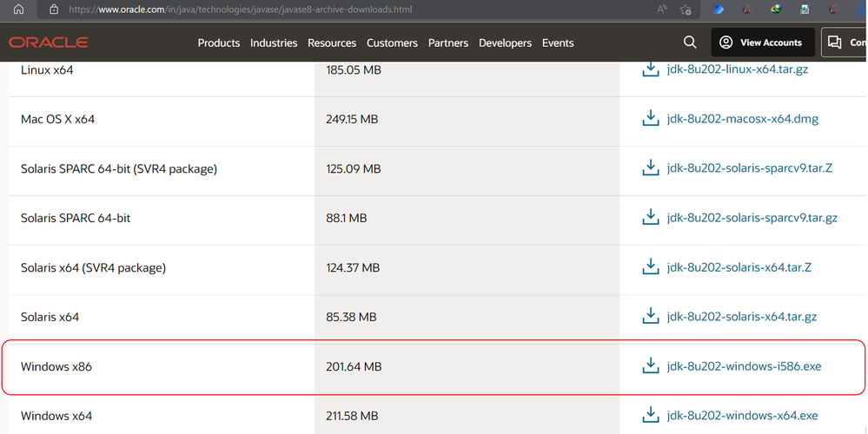Click the Mac OS X x64 label

click(x=57, y=119)
